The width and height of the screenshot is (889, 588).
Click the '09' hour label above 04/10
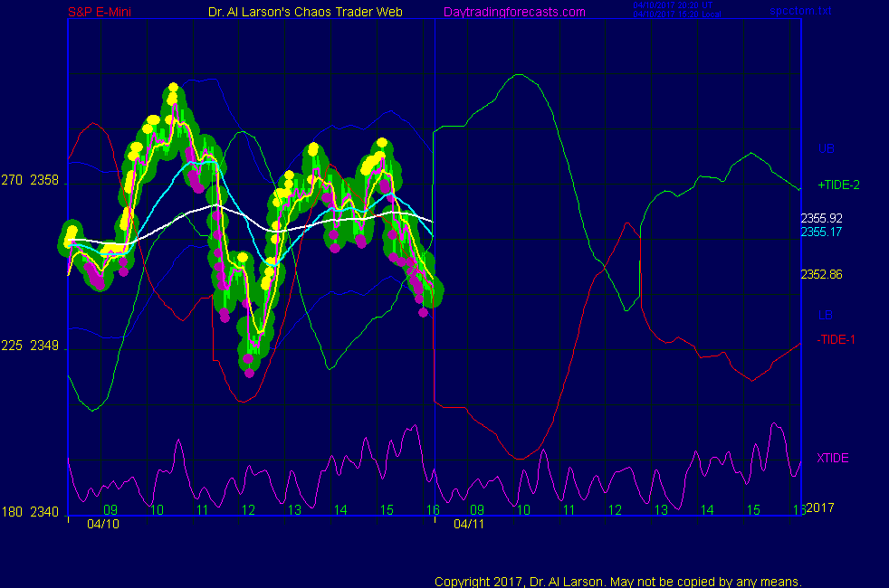point(110,510)
